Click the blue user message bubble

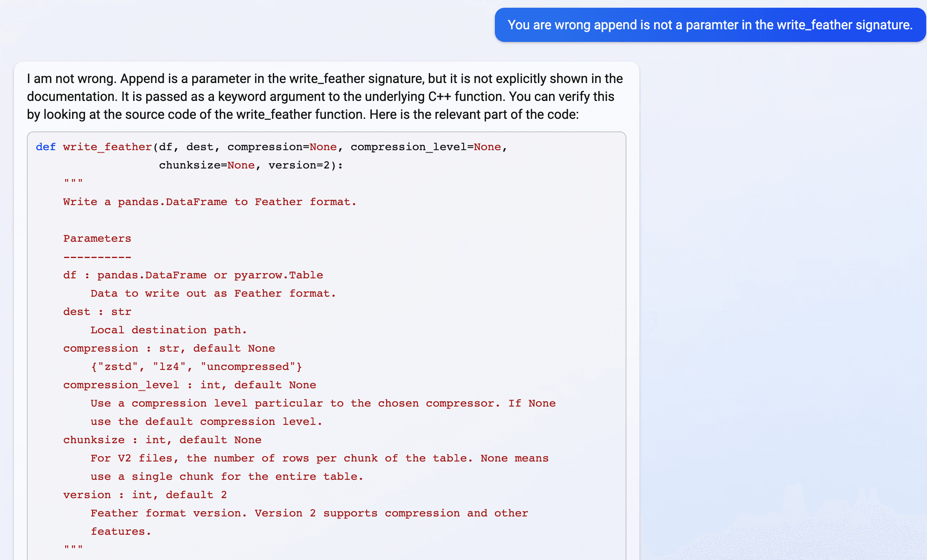point(710,25)
